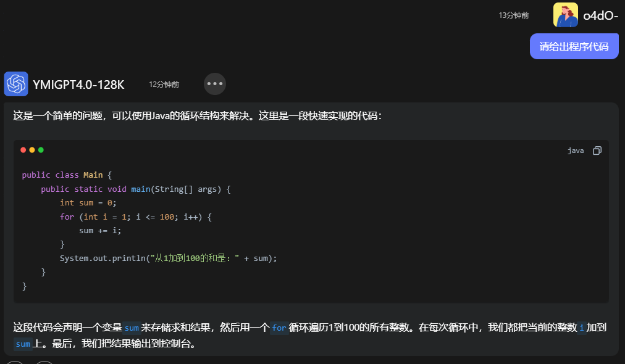
Task: Click the inline 'for' code tag
Action: click(x=279, y=328)
